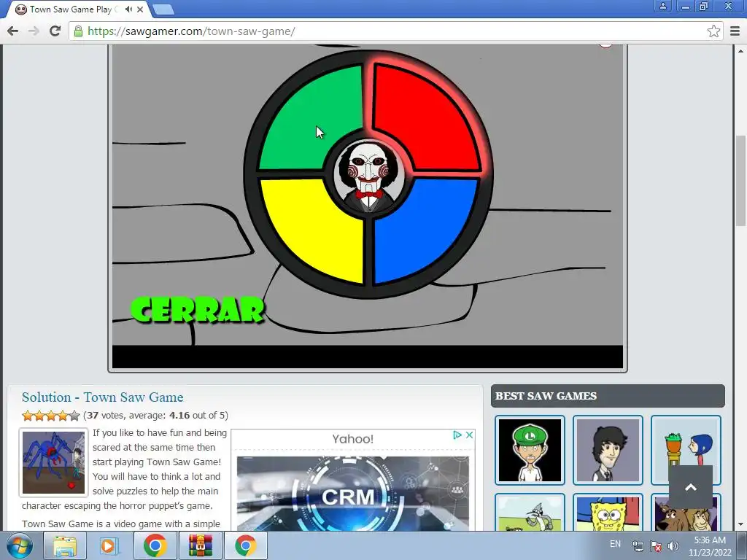Mute the tab using the speaker icon
The image size is (747, 560).
[x=128, y=9]
